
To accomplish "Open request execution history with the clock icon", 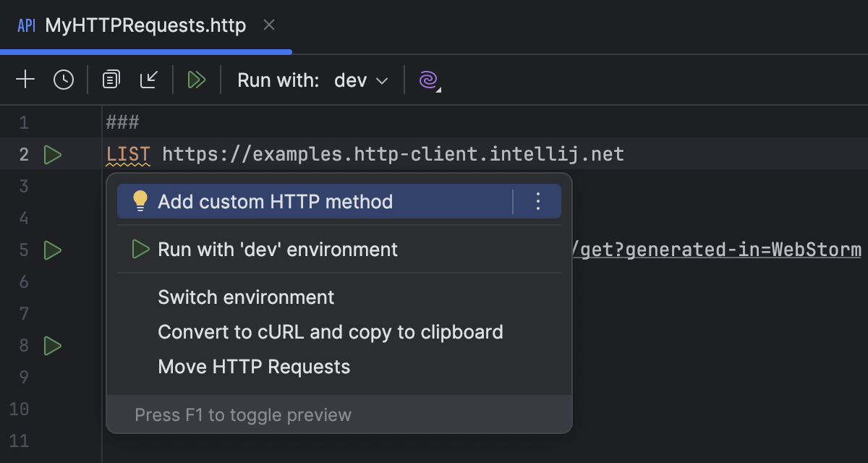I will (x=64, y=80).
